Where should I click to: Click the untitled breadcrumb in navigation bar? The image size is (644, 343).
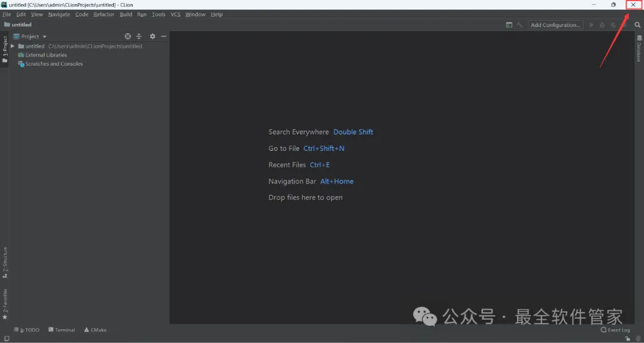pos(18,24)
